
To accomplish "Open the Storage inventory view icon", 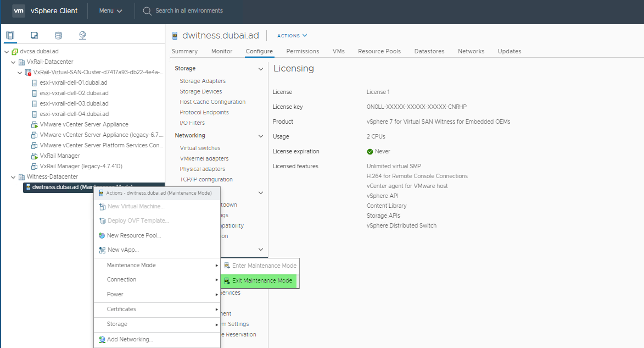I will point(58,35).
